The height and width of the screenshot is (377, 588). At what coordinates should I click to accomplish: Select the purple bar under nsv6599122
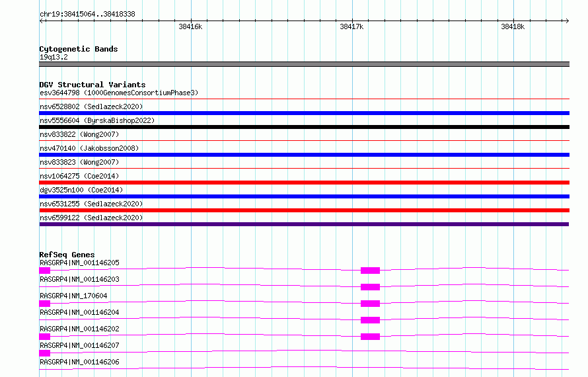304,224
